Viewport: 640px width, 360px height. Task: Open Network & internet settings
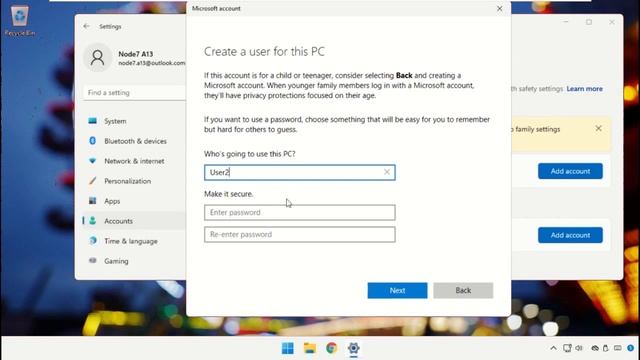134,161
